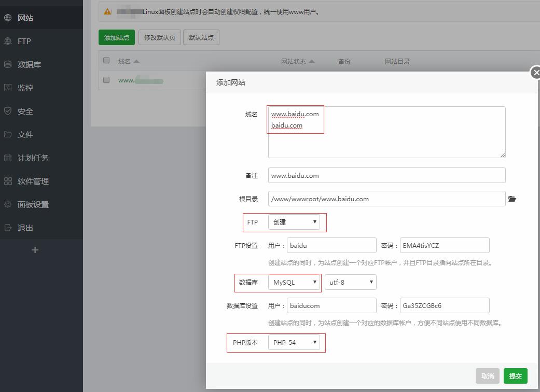This screenshot has width=540, height=392.
Task: Click the database icon for 数据库
Action: pyautogui.click(x=8, y=64)
